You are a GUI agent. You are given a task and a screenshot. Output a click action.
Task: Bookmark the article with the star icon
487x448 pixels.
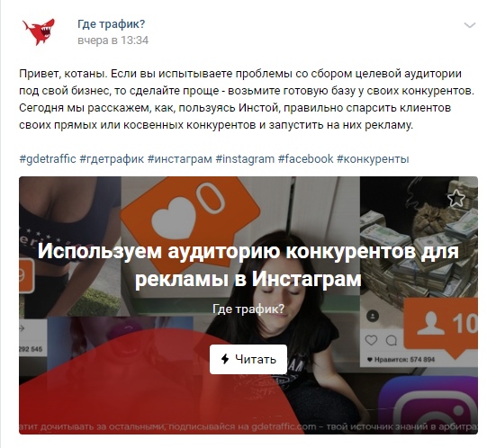point(455,198)
